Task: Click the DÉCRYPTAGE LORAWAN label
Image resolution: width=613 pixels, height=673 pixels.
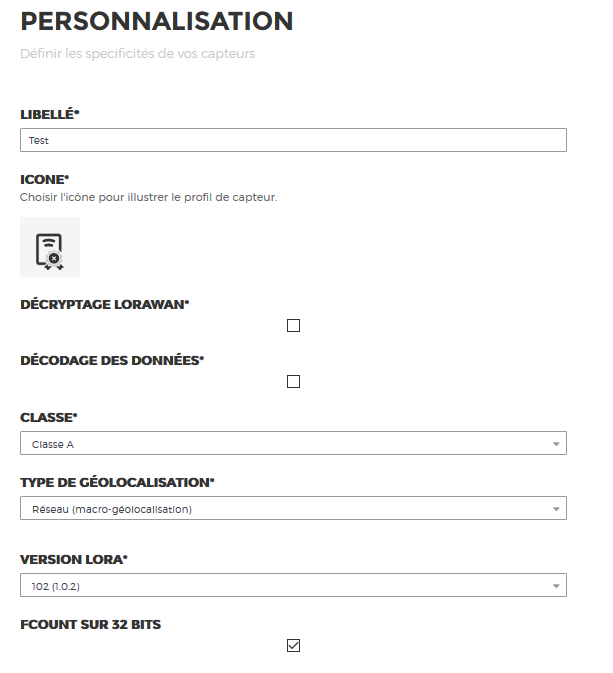Action: [105, 304]
